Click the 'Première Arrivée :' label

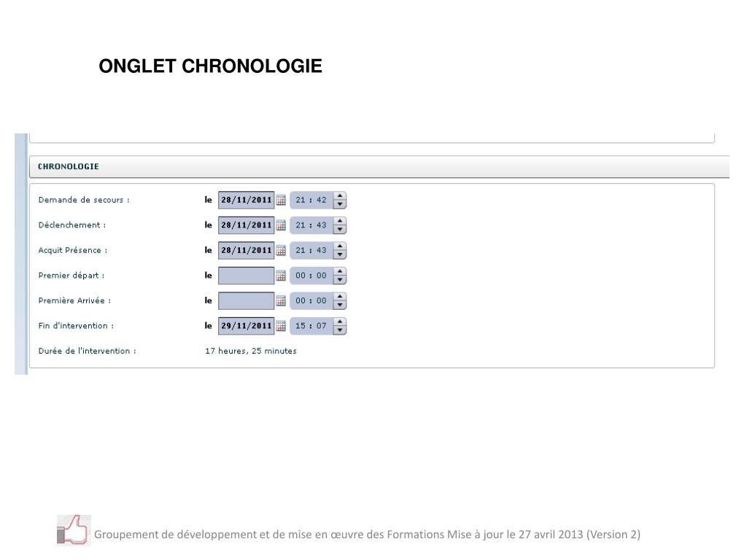click(74, 301)
